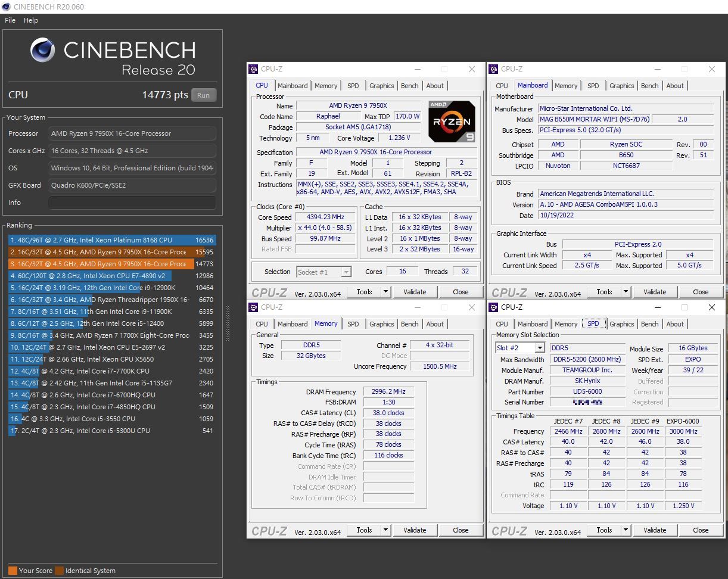Click the CPU-Z title icon in the Memory window
This screenshot has height=579, width=728.
253,307
